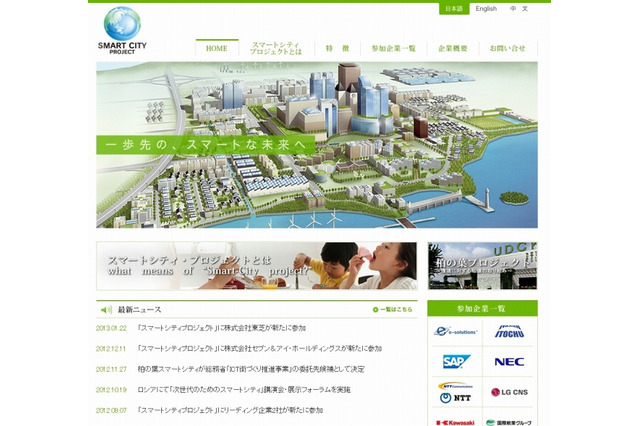Open 参加企業一覧 in the navigation bar
This screenshot has height=426, width=640.
(393, 48)
